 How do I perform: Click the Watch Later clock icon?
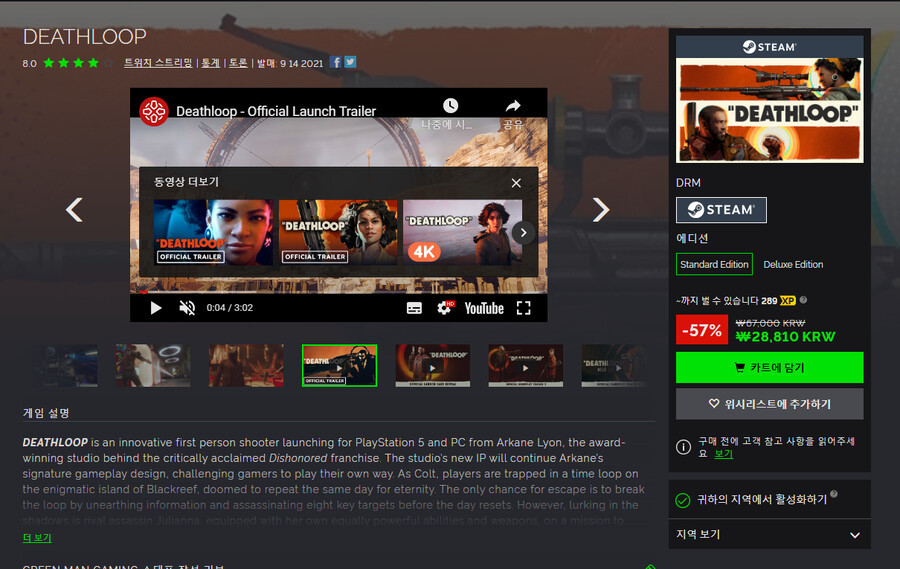(x=451, y=106)
